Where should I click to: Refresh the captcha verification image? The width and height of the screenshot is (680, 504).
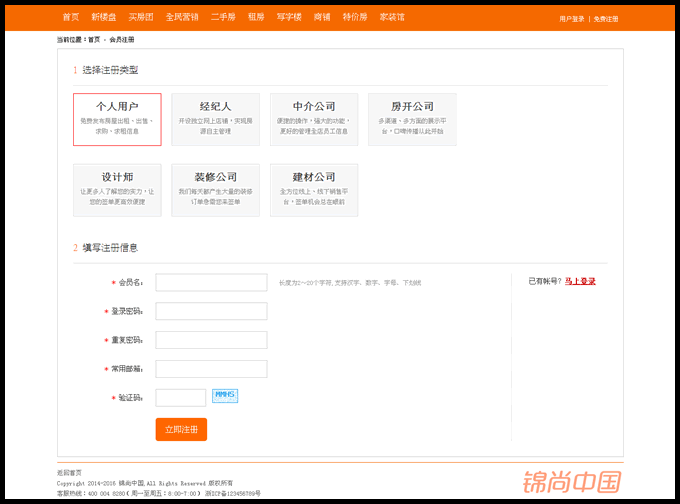click(x=225, y=396)
